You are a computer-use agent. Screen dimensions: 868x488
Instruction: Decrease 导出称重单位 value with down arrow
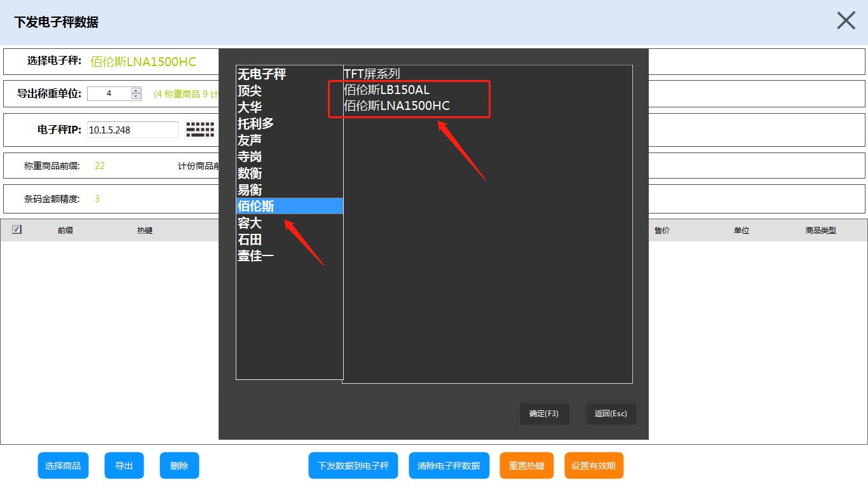(136, 97)
